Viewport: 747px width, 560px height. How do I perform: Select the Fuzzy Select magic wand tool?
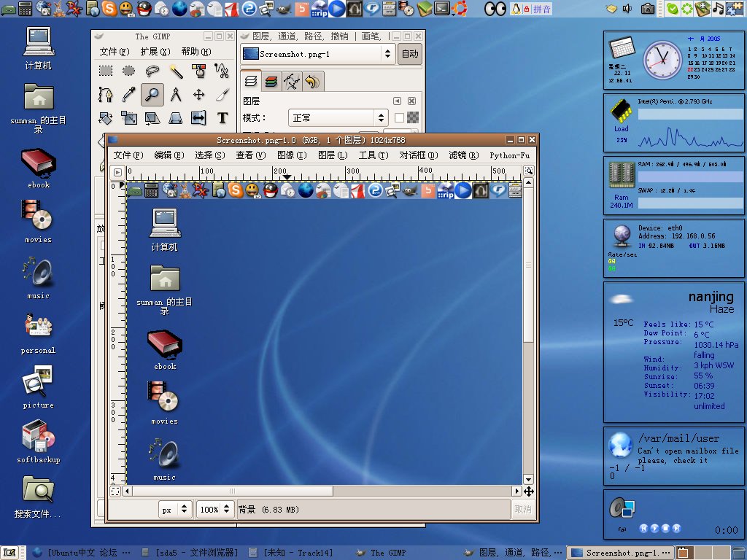(x=176, y=71)
